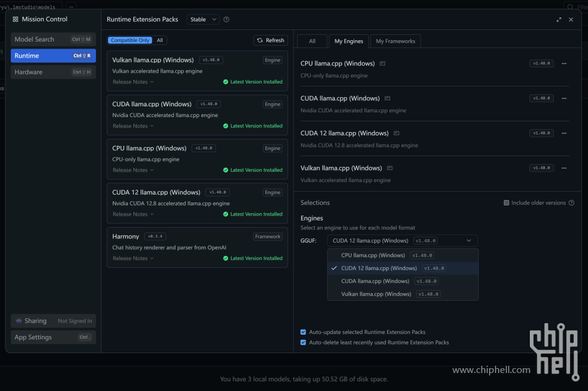Click the CPU llama.cpp (Windows) pack title

(149, 148)
